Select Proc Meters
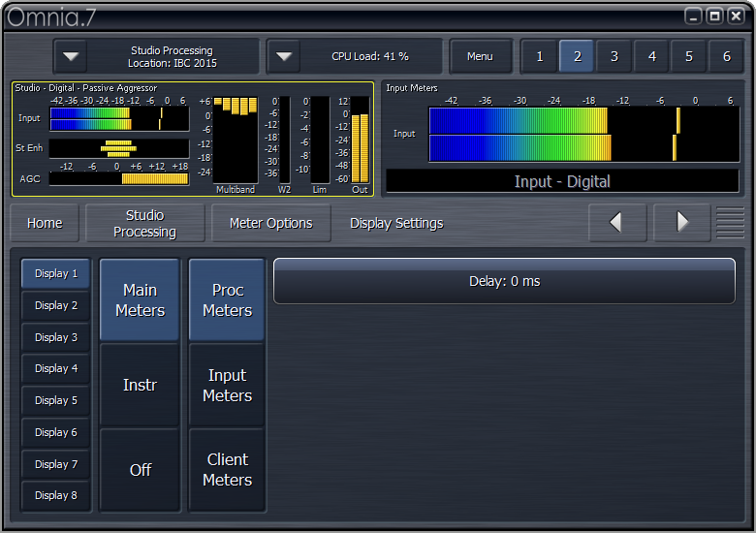This screenshot has height=533, width=756. click(227, 300)
